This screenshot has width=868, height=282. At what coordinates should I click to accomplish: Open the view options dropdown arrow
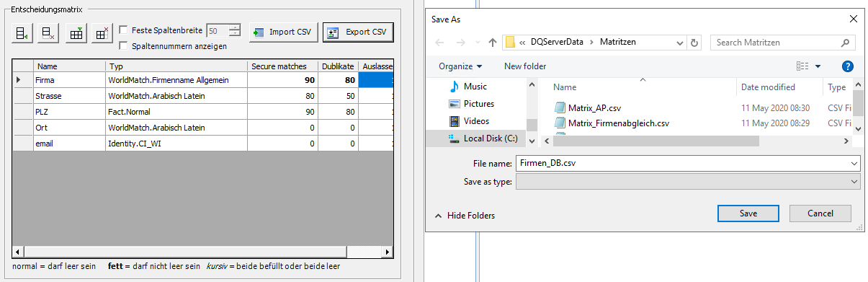[x=818, y=66]
